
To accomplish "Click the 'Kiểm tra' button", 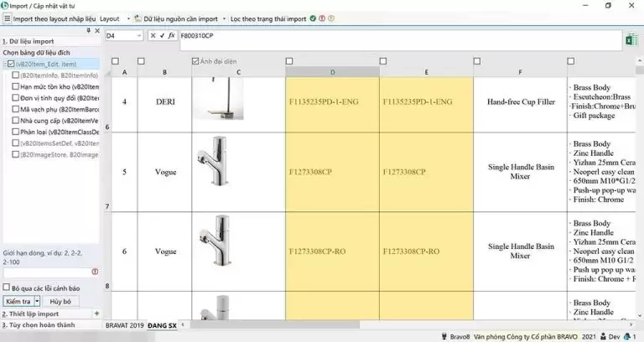I will tap(18, 301).
